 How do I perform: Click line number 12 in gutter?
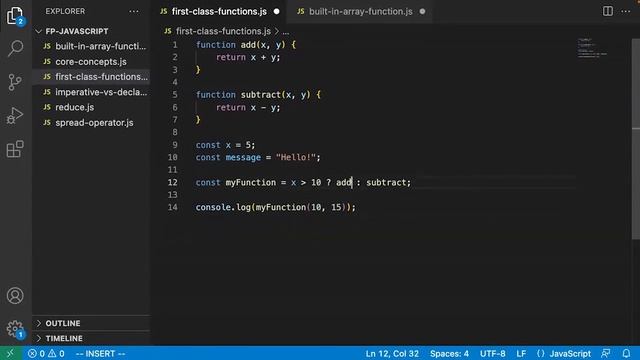coord(173,182)
